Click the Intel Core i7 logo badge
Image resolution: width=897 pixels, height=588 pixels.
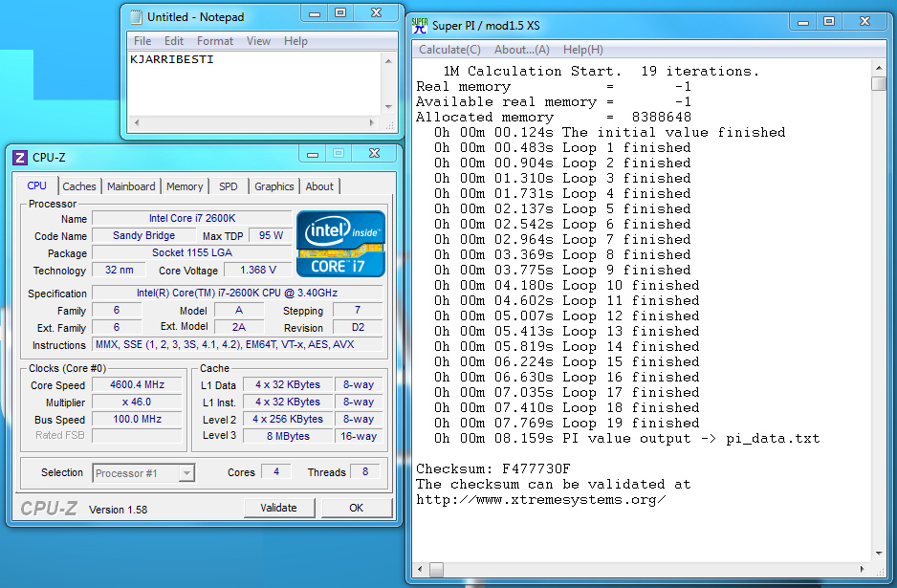[x=340, y=243]
